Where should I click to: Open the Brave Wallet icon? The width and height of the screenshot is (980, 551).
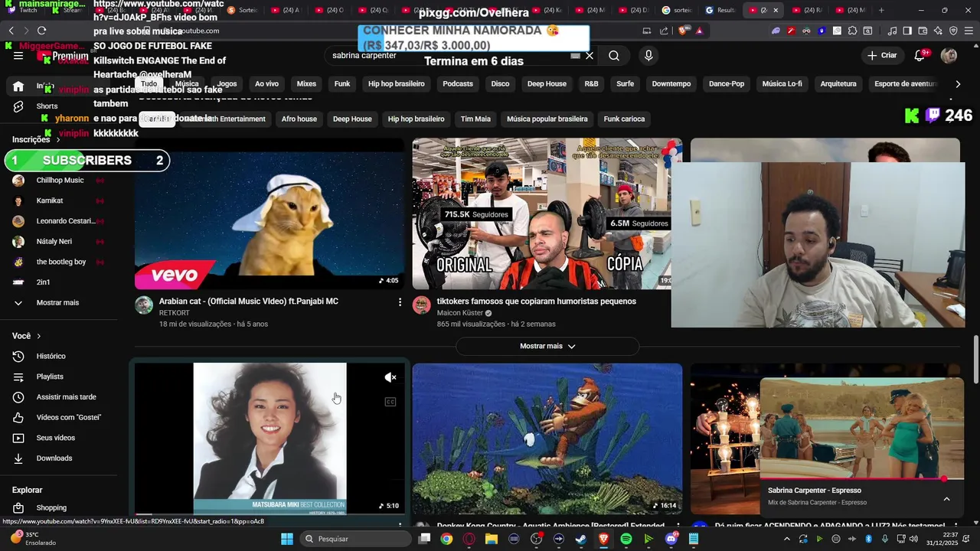point(923,31)
